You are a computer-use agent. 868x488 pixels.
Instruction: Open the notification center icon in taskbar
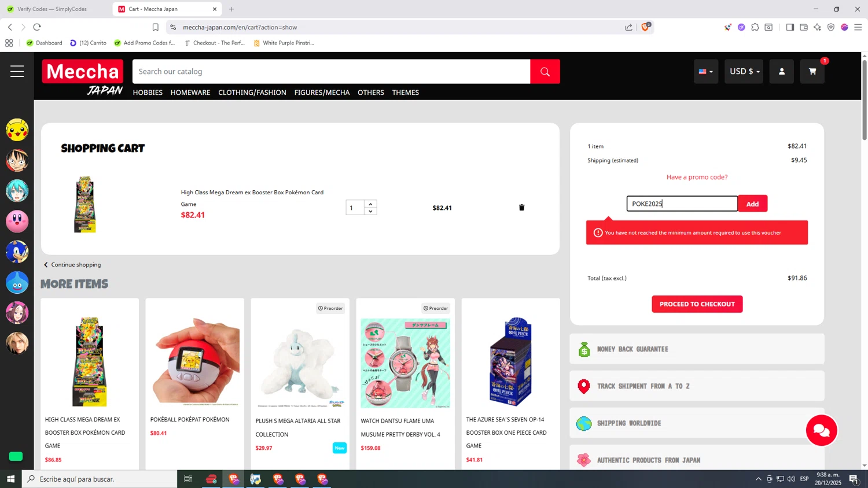tap(854, 479)
